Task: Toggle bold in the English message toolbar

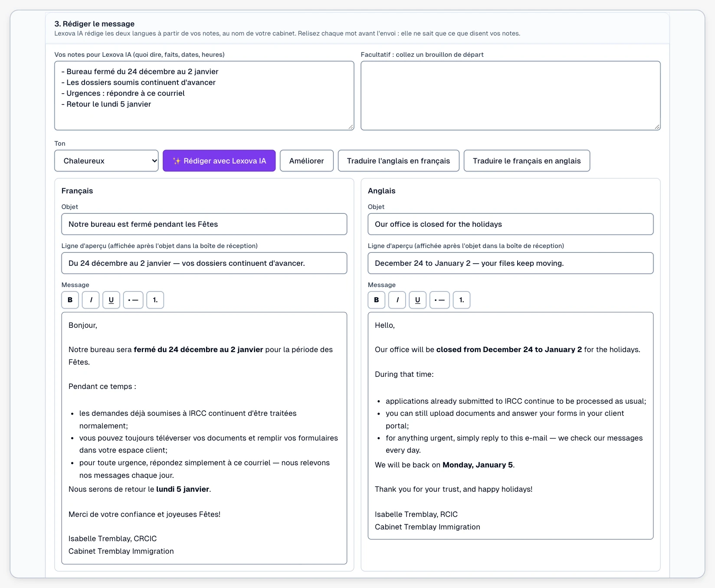Action: pyautogui.click(x=376, y=300)
